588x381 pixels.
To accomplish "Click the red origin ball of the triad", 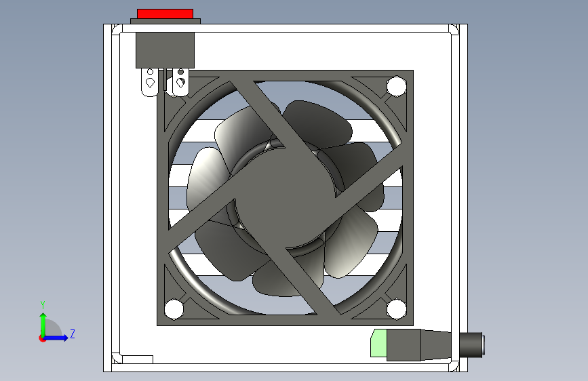I will (x=42, y=338).
